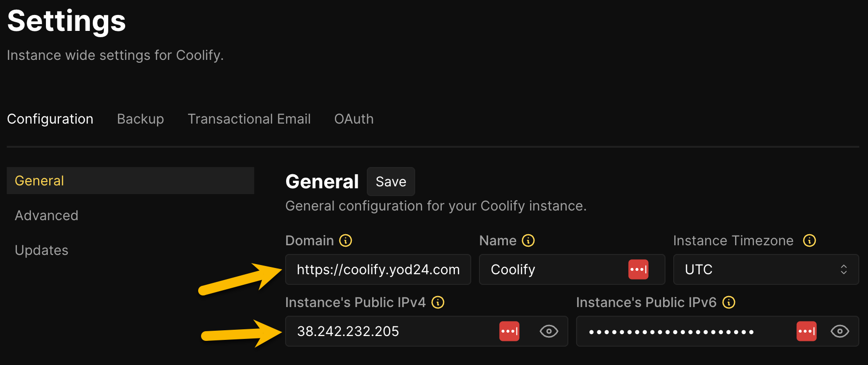Open the Advanced settings section

[x=46, y=215]
